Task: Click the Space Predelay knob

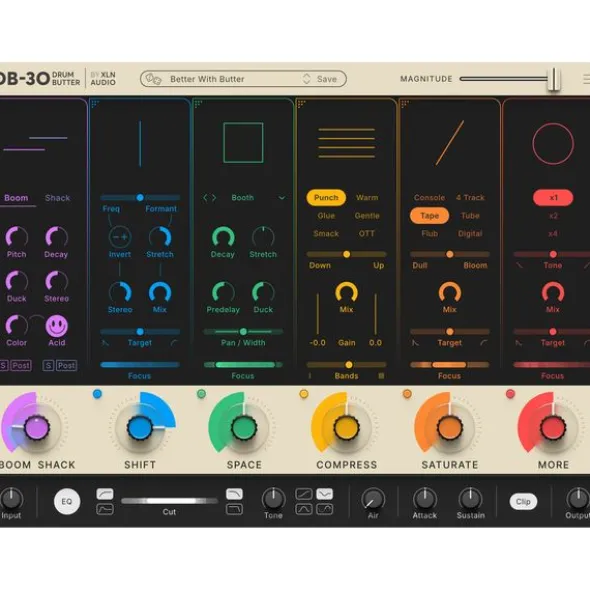Action: tap(223, 292)
